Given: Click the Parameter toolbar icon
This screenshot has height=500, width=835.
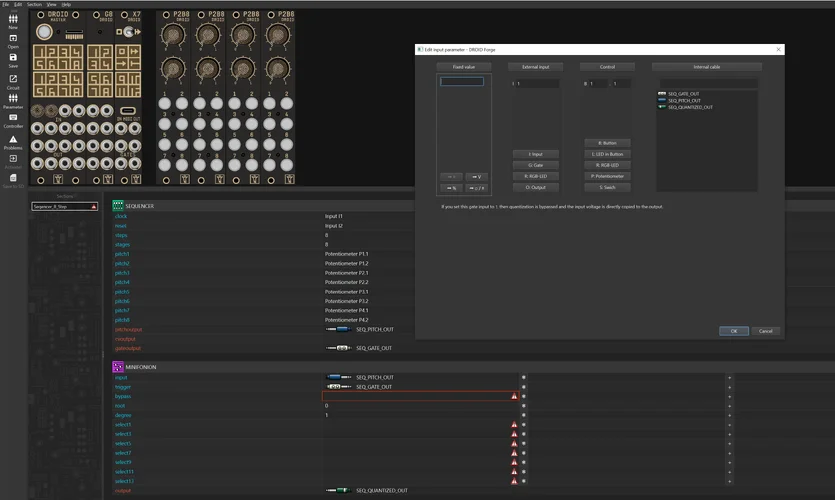Looking at the screenshot, I should click(x=13, y=100).
